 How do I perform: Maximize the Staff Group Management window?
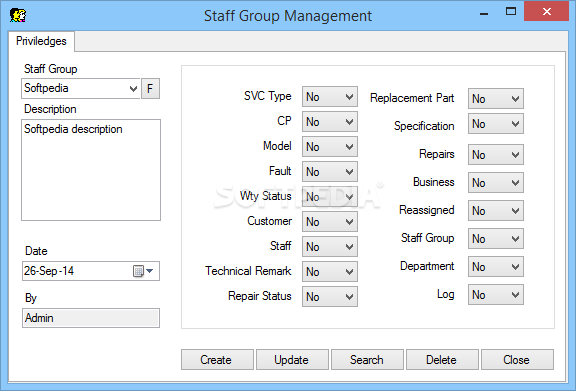coord(511,12)
